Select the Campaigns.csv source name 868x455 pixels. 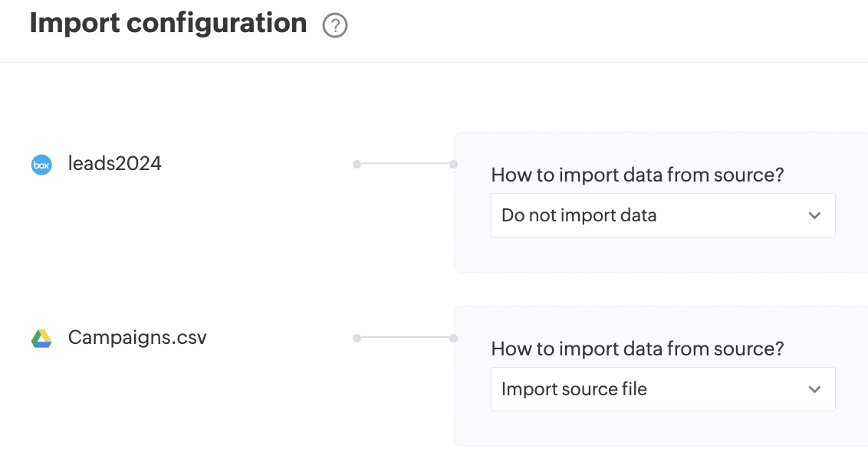[137, 338]
